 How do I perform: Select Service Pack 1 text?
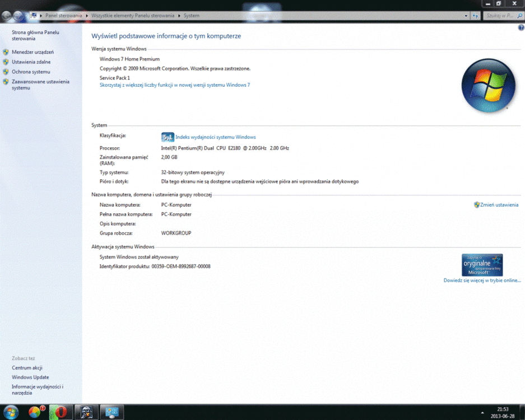tap(114, 78)
